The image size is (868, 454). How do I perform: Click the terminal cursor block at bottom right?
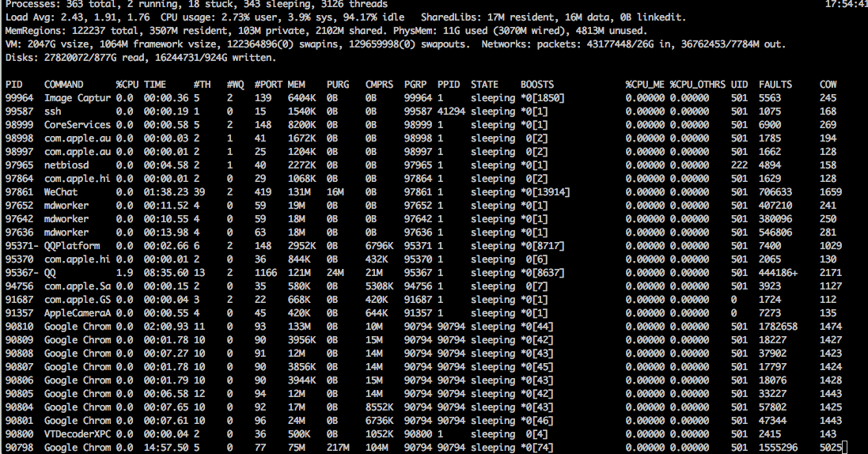844,448
